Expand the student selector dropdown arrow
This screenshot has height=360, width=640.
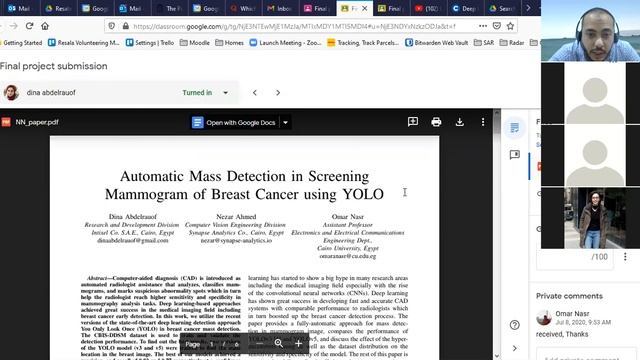click(225, 93)
